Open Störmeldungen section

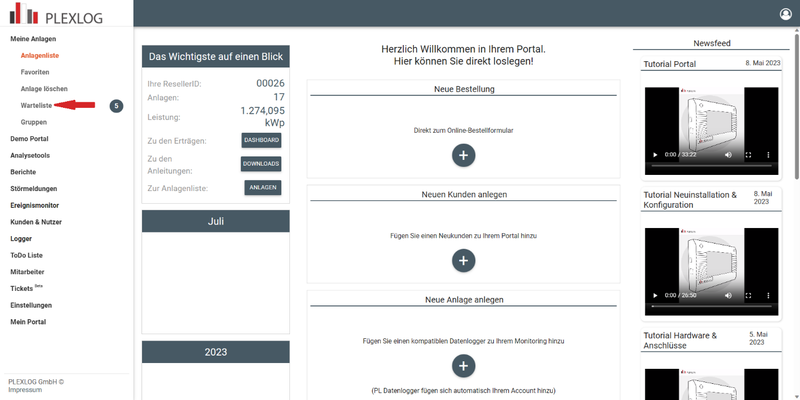[34, 189]
